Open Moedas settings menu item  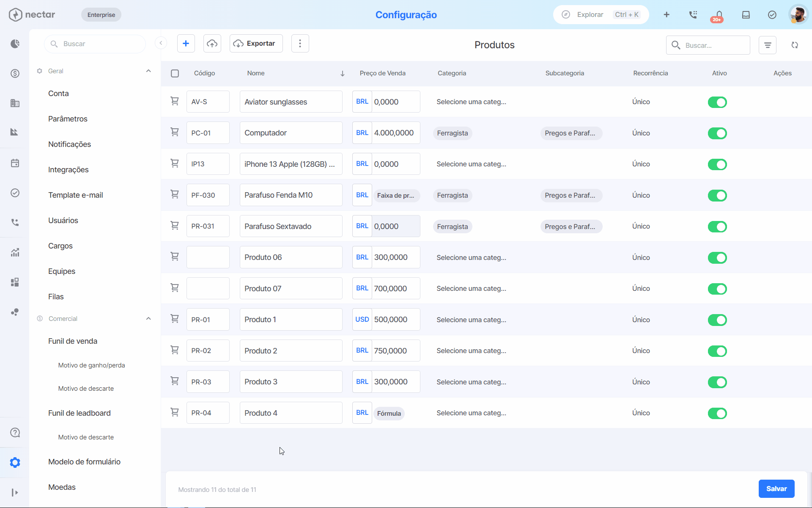62,487
